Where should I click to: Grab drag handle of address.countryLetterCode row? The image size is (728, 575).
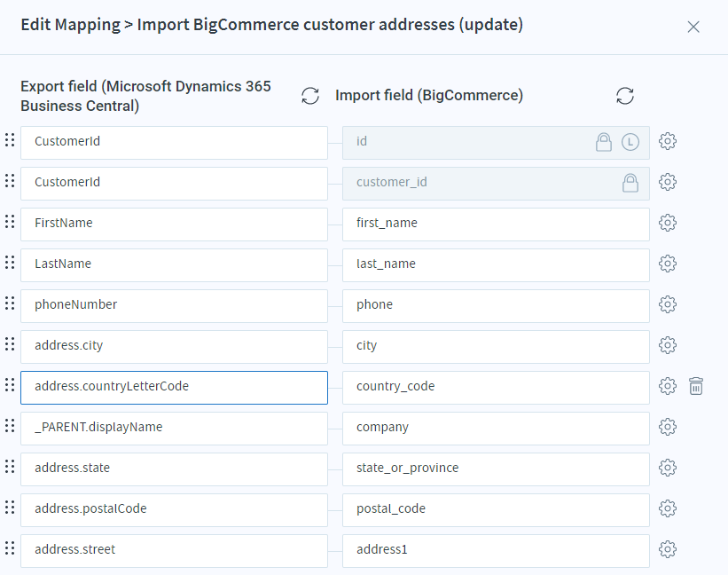point(10,385)
